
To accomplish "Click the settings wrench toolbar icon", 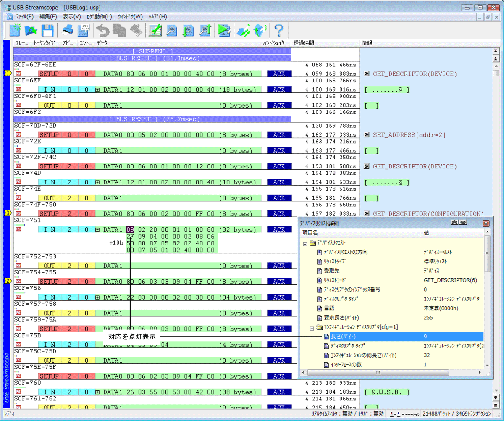I will point(156,30).
